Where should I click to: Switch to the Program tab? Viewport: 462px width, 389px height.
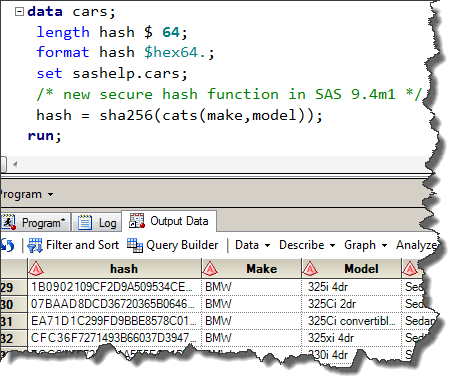pyautogui.click(x=36, y=223)
